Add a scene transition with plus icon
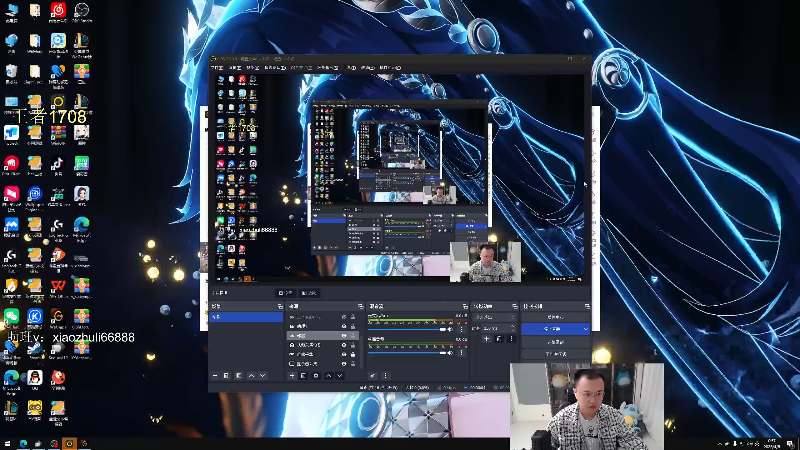The image size is (800, 450). 486,339
